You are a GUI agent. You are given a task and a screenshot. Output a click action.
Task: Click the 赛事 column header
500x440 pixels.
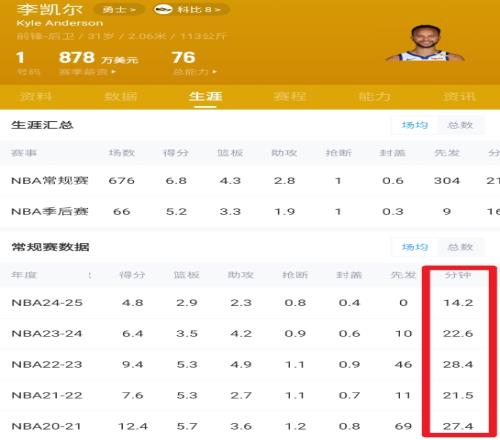point(24,153)
